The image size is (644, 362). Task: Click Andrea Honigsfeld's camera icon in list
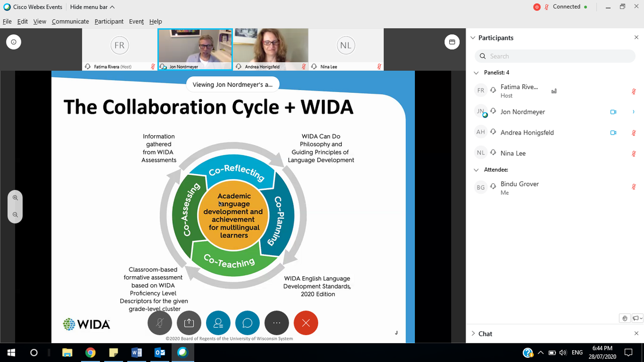pyautogui.click(x=613, y=132)
